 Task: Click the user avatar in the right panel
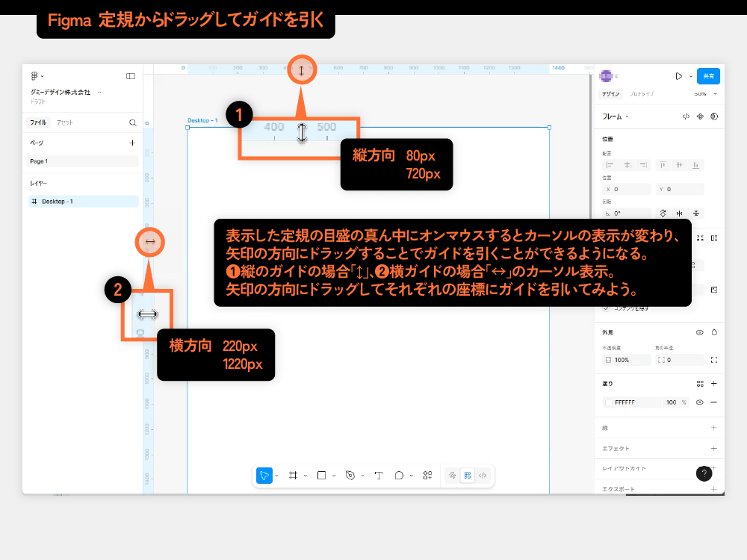click(606, 76)
